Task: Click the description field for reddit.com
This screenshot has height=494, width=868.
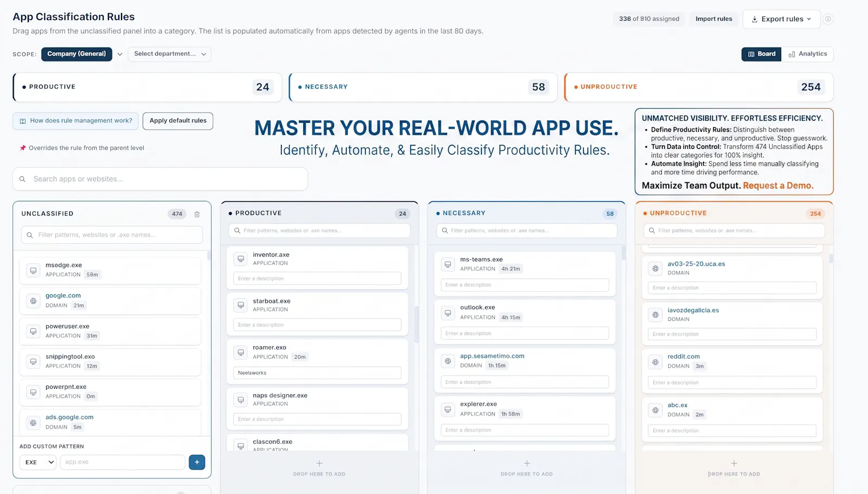Action: [x=732, y=383]
